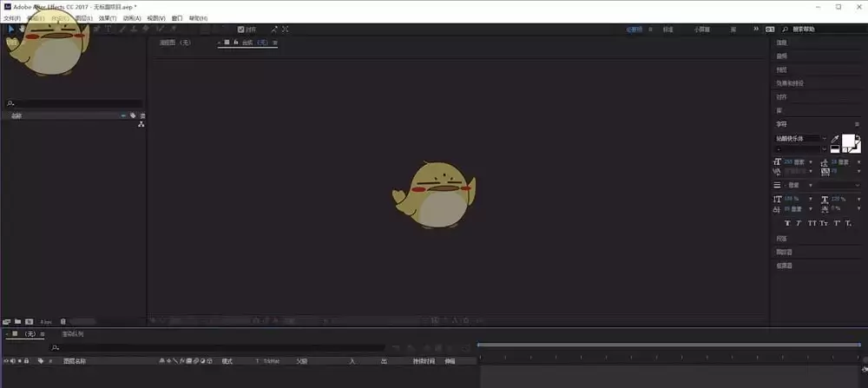Open the kerning dropdown arrow

pyautogui.click(x=811, y=171)
